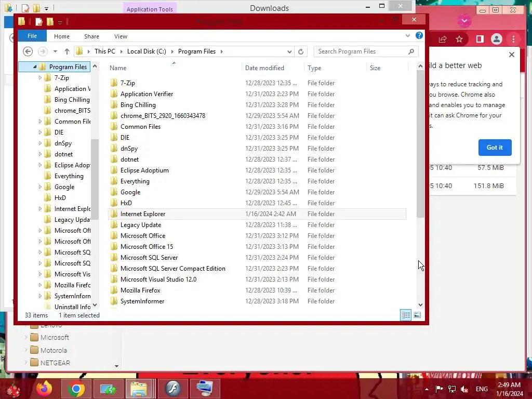Open Quick Access Toolbar customize dropdown
The width and height of the screenshot is (532, 399).
[x=60, y=22]
